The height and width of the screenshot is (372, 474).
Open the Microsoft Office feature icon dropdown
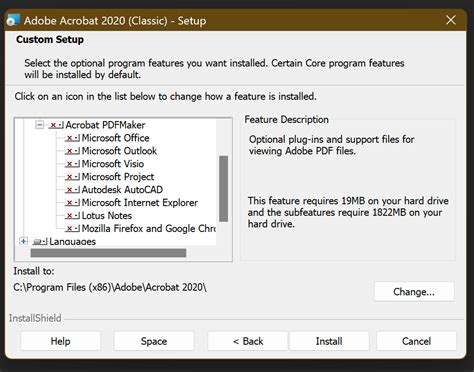tap(72, 138)
